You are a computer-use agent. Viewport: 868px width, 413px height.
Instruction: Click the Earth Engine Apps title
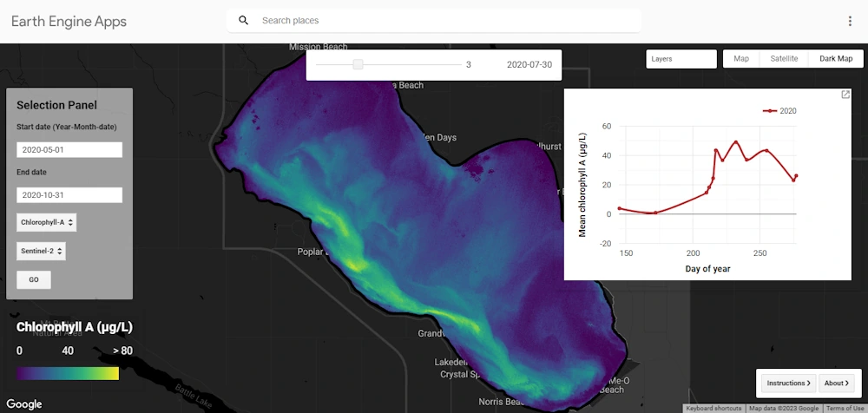pos(69,22)
